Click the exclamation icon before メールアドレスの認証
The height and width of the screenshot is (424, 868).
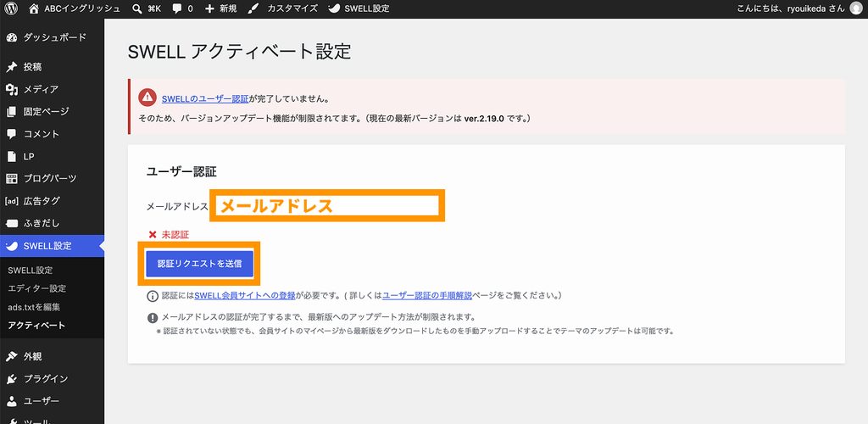click(x=153, y=318)
